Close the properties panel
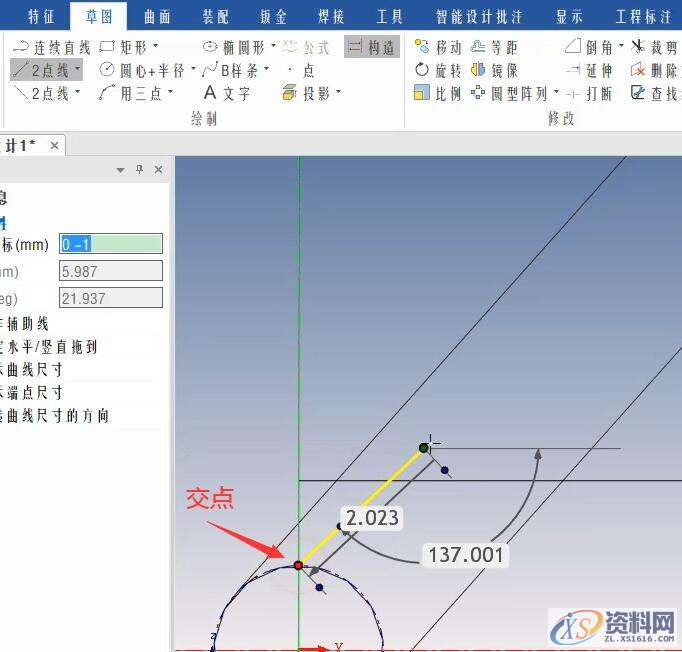The width and height of the screenshot is (682, 652). click(159, 169)
